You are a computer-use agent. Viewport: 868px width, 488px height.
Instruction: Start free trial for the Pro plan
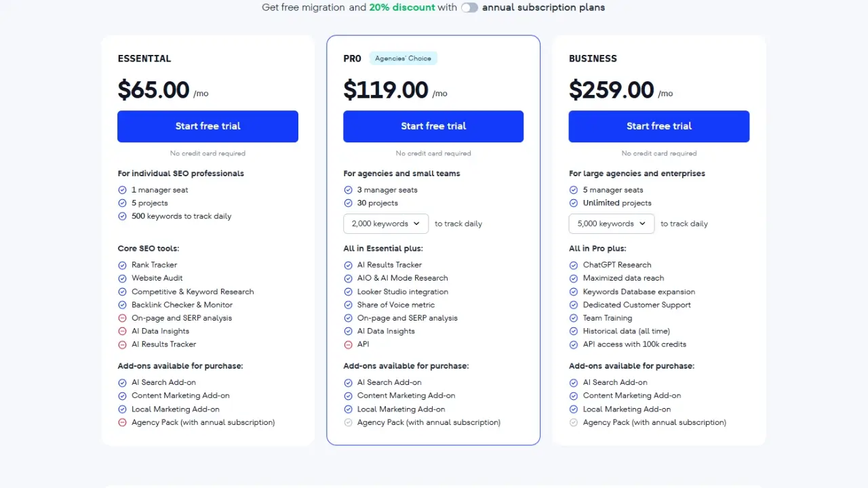433,126
